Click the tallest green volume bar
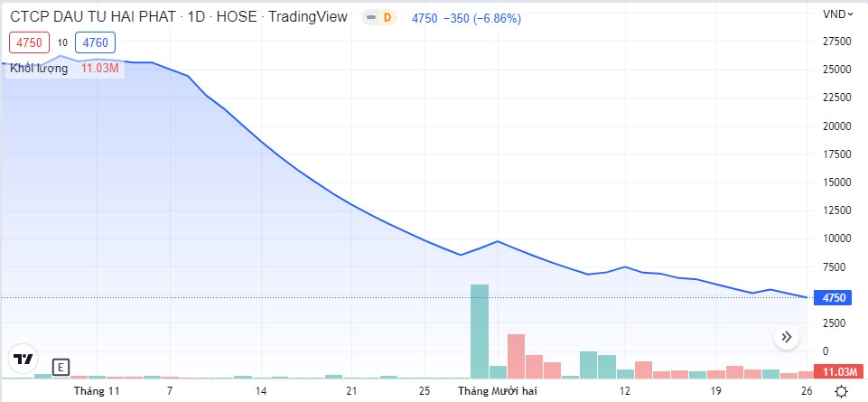The image size is (868, 402). coord(480,331)
